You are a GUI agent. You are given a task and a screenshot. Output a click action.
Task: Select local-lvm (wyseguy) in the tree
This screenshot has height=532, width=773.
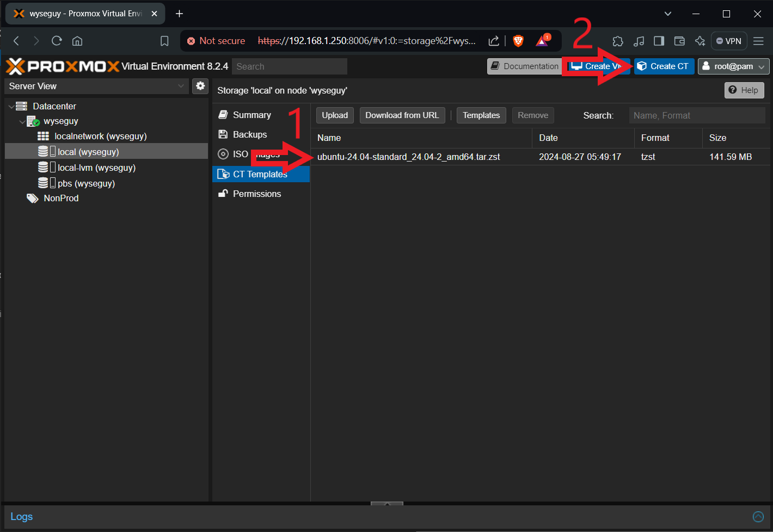coord(97,168)
